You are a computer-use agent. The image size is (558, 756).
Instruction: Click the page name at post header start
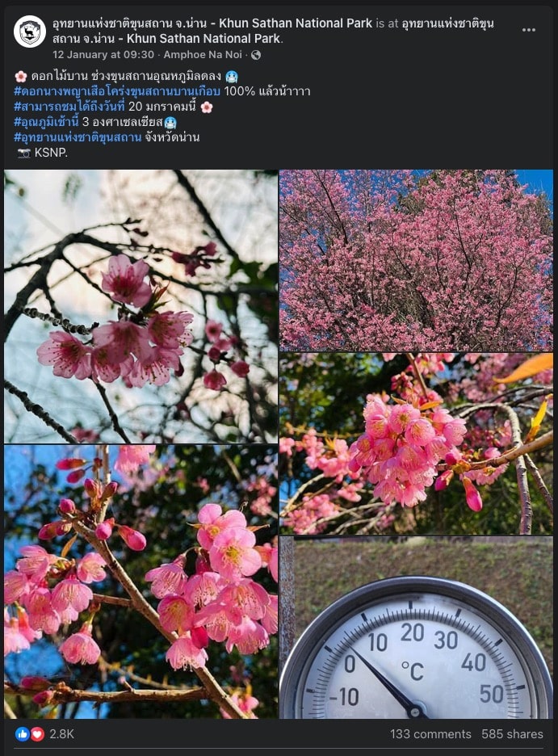point(212,23)
